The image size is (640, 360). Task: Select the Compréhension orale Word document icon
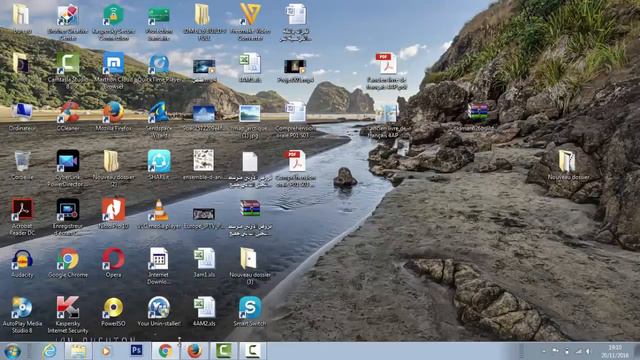click(296, 112)
